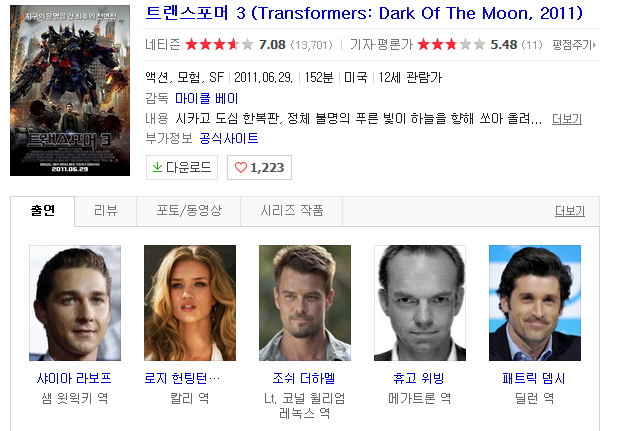617x431 pixels.
Task: Visit the 공식사이트 official site link
Action: click(229, 138)
